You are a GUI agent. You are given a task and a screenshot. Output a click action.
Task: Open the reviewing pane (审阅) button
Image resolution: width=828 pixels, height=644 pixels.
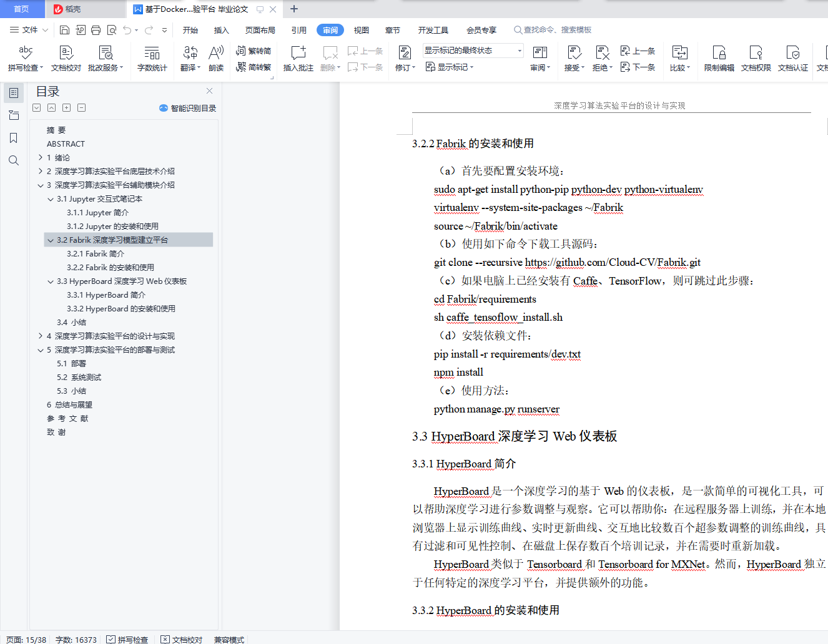(x=540, y=59)
